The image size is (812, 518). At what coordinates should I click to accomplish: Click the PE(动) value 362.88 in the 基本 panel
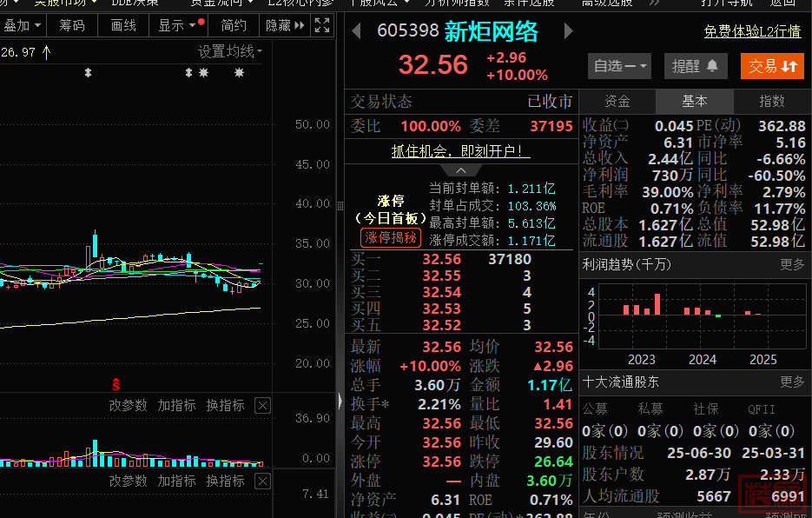coord(782,126)
